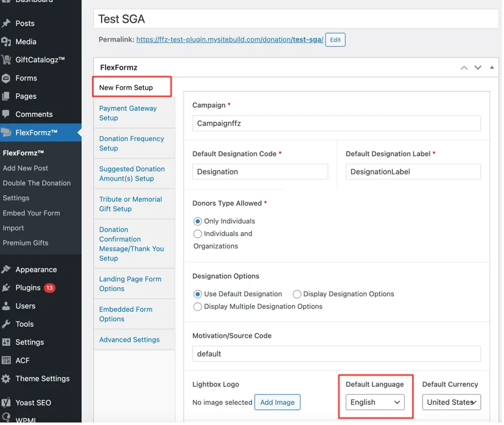504x425 pixels.
Task: Click the GiftCatalogz cart icon
Action: pyautogui.click(x=6, y=60)
